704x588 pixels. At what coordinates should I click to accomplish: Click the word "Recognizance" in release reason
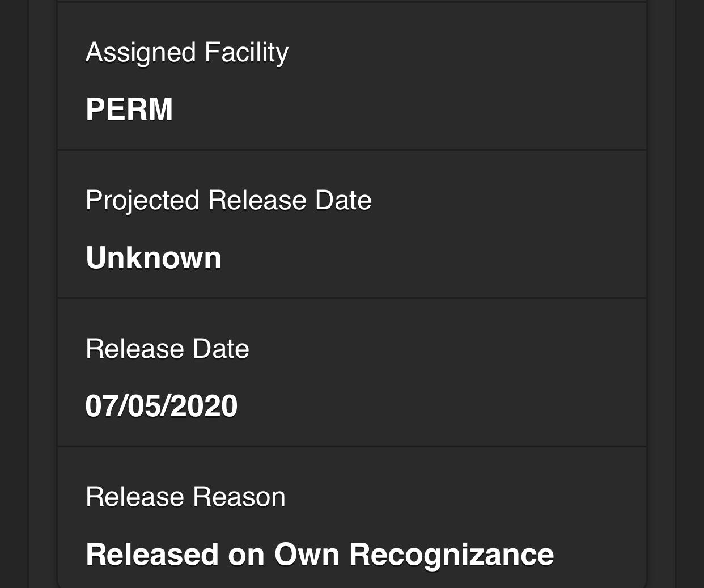(x=451, y=554)
